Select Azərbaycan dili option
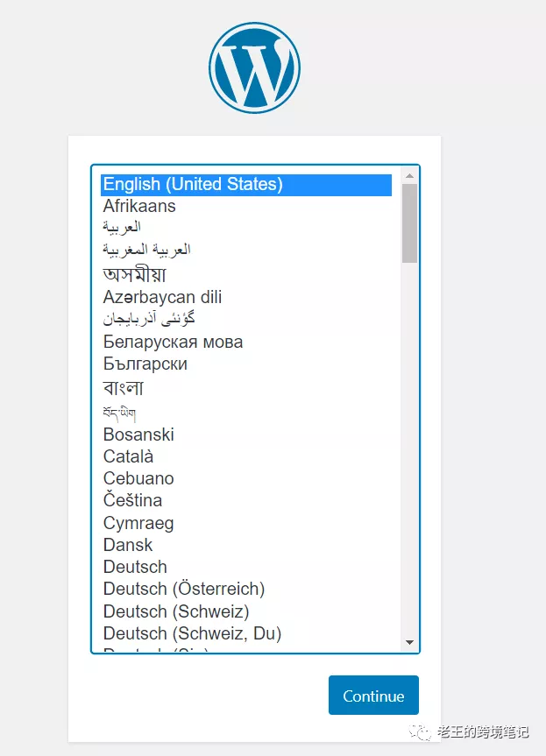 tap(162, 297)
